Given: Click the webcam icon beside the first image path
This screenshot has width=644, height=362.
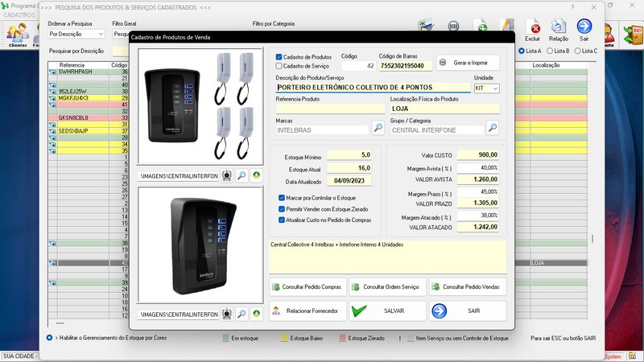Looking at the screenshot, I should 227,175.
